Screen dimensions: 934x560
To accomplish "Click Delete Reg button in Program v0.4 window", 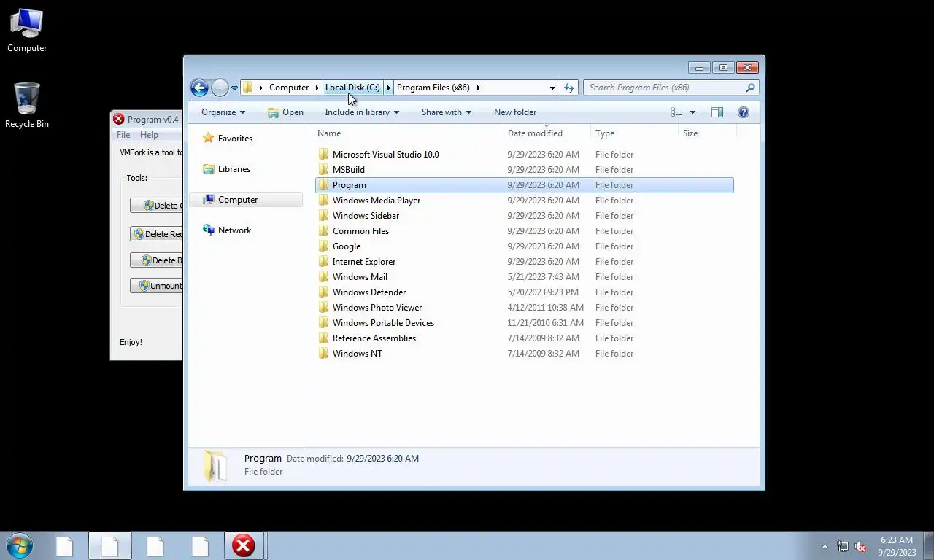I will (156, 234).
